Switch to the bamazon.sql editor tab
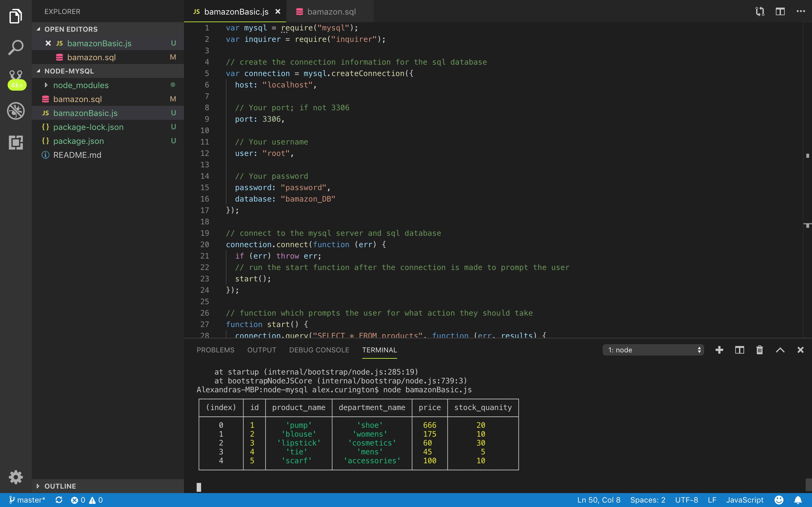 (331, 12)
